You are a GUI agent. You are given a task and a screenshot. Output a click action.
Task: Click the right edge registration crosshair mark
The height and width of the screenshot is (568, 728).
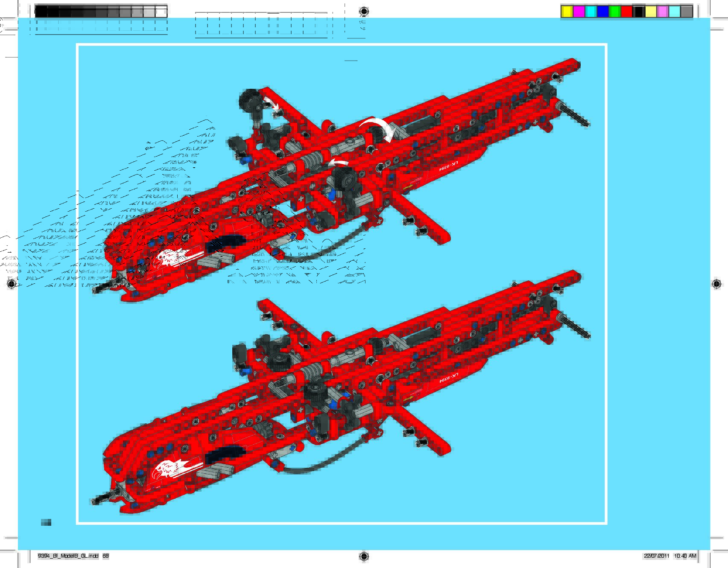coord(716,284)
